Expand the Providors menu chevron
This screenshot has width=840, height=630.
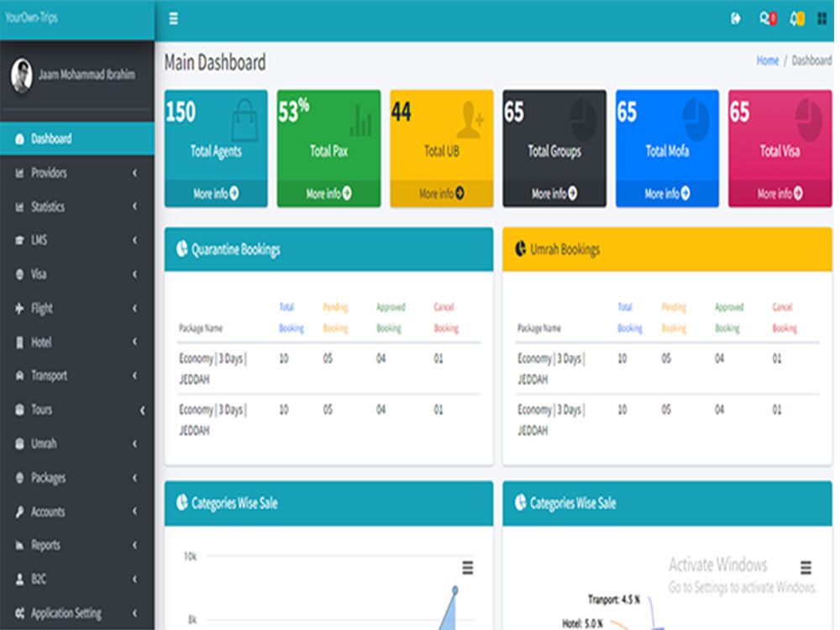[x=134, y=173]
